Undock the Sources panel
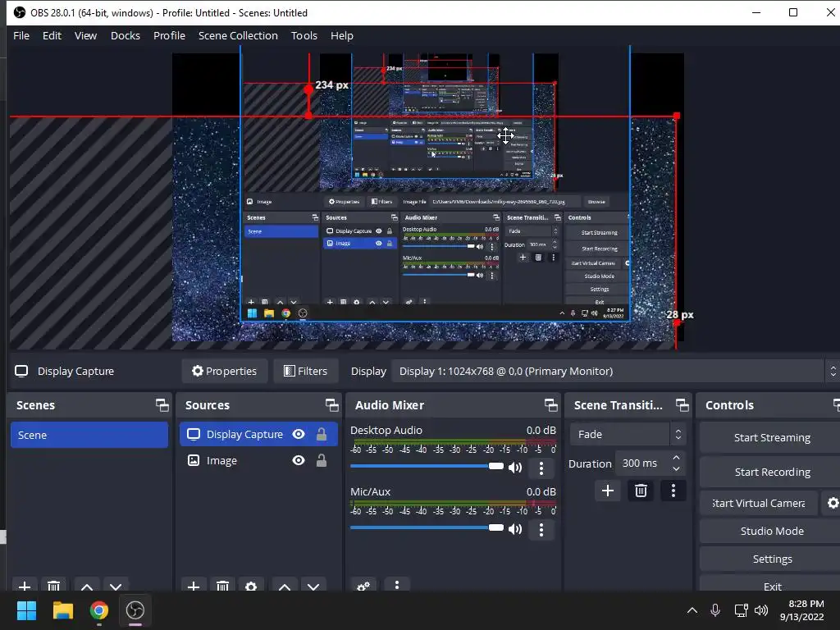The image size is (840, 630). 331,405
